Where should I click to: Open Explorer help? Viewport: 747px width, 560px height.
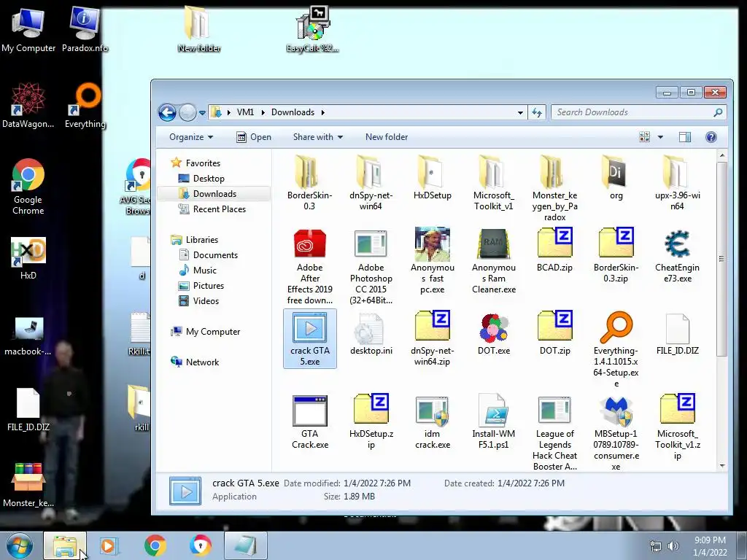pos(711,137)
